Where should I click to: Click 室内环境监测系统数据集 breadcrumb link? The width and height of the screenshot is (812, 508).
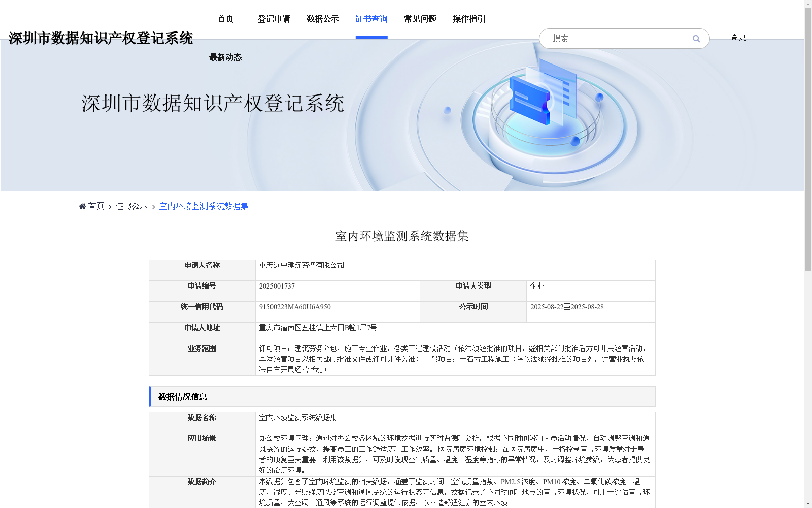[x=204, y=206]
